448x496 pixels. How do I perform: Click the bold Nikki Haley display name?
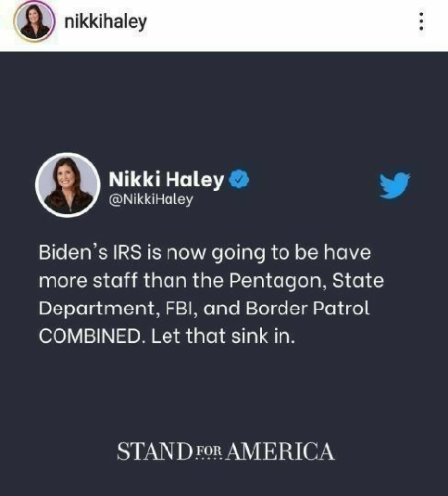167,180
